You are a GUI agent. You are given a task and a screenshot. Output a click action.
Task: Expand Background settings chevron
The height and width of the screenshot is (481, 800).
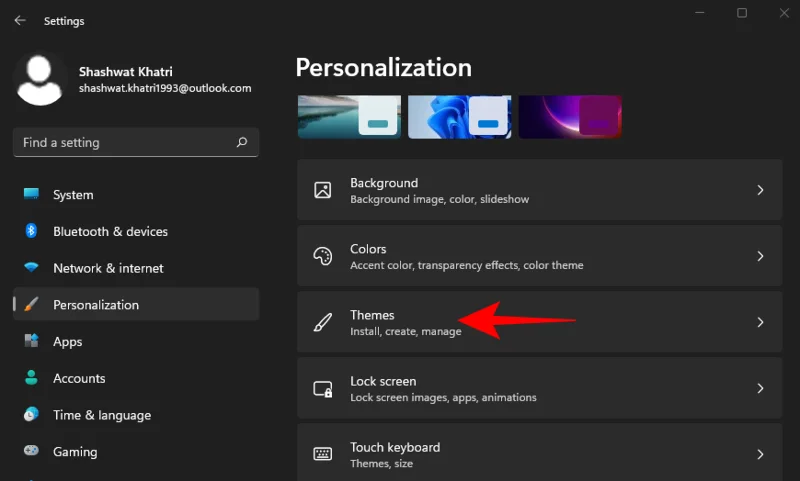[760, 190]
